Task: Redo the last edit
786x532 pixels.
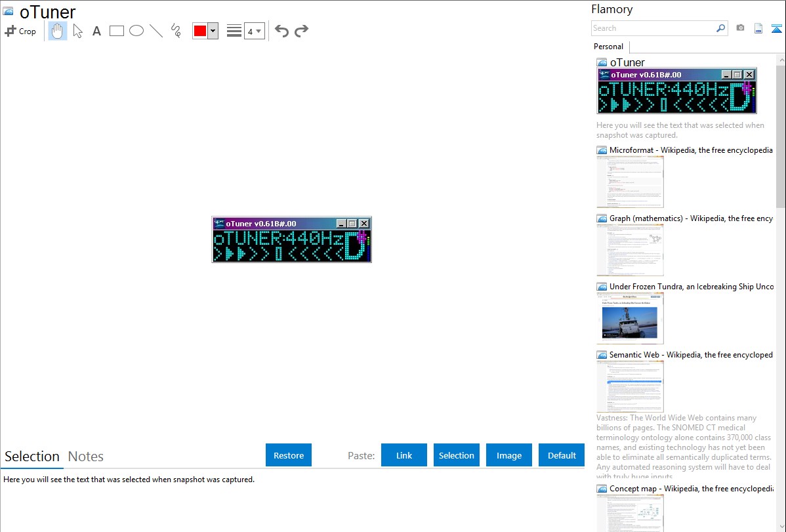Action: tap(301, 31)
